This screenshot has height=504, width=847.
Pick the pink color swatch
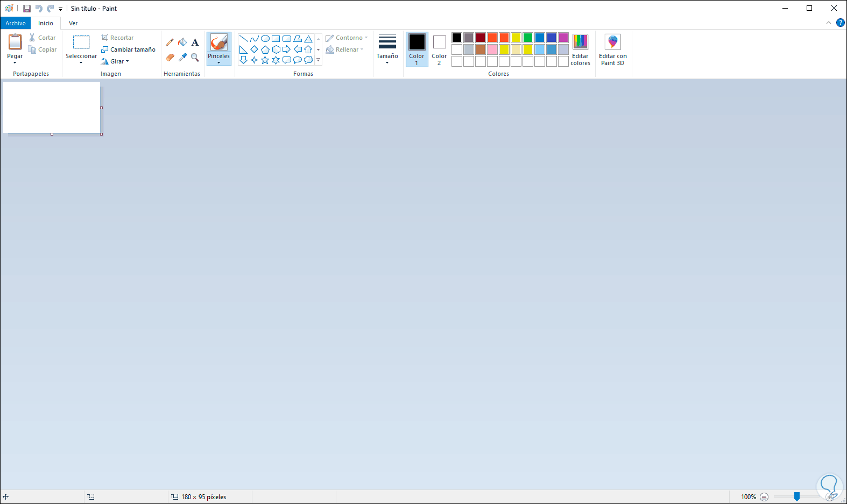[492, 49]
